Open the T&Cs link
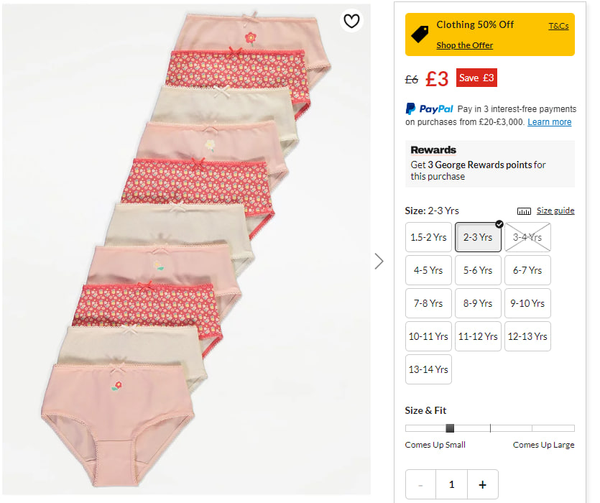 (x=558, y=26)
